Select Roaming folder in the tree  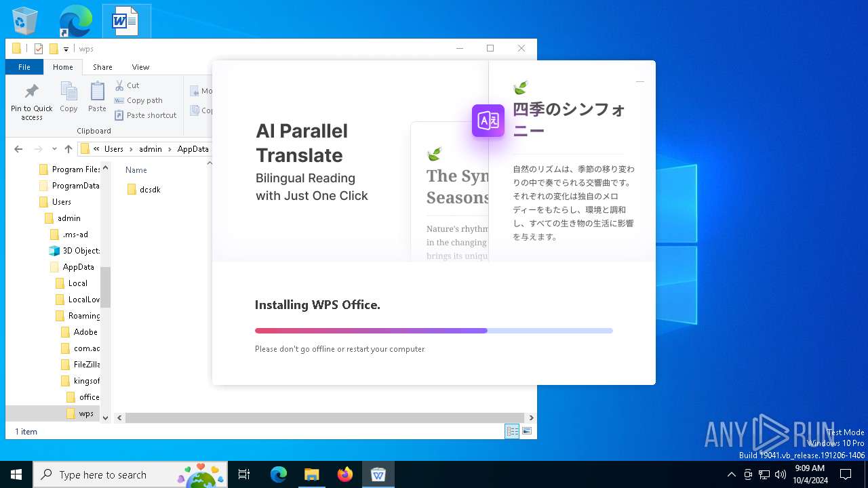tap(77, 316)
